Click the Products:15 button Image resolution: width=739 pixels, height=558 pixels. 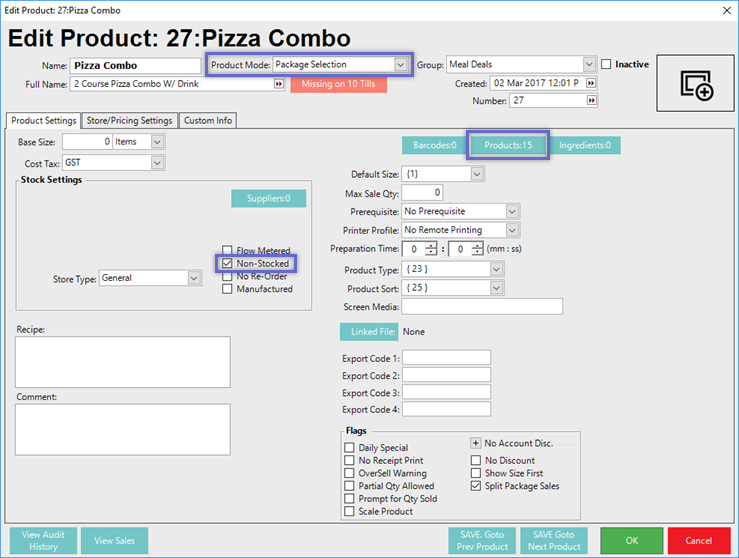[508, 146]
